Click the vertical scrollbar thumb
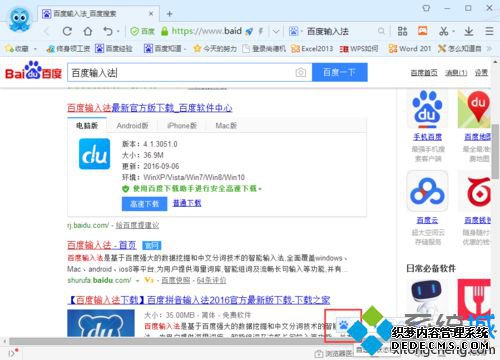The width and height of the screenshot is (500, 360). tap(496, 152)
